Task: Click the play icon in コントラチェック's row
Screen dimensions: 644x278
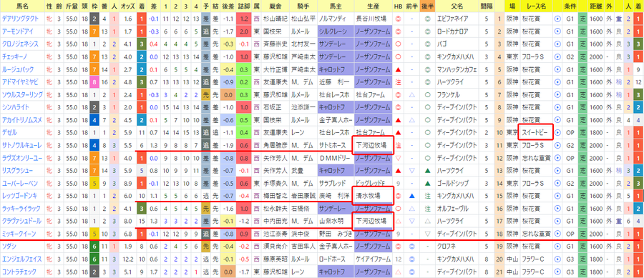Action: coord(557,272)
